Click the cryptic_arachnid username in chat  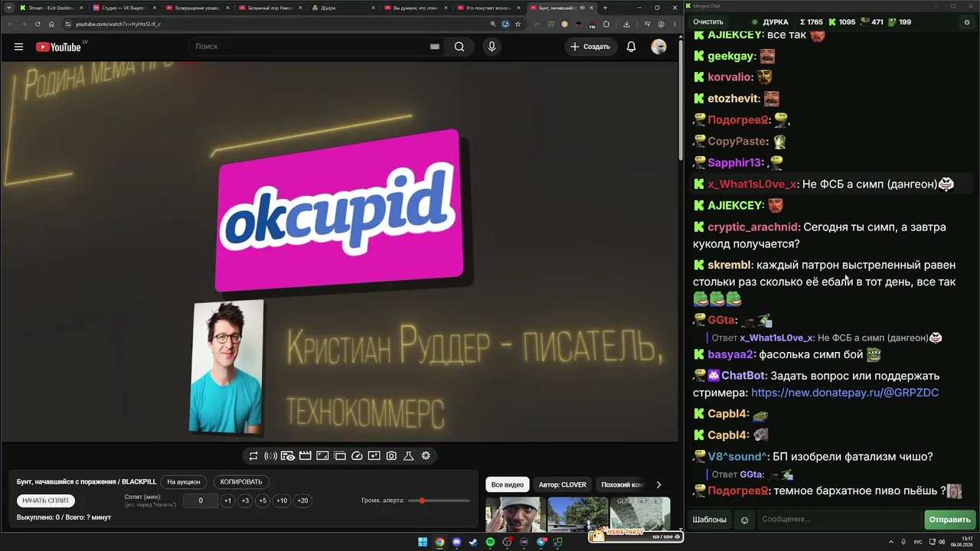(x=753, y=227)
